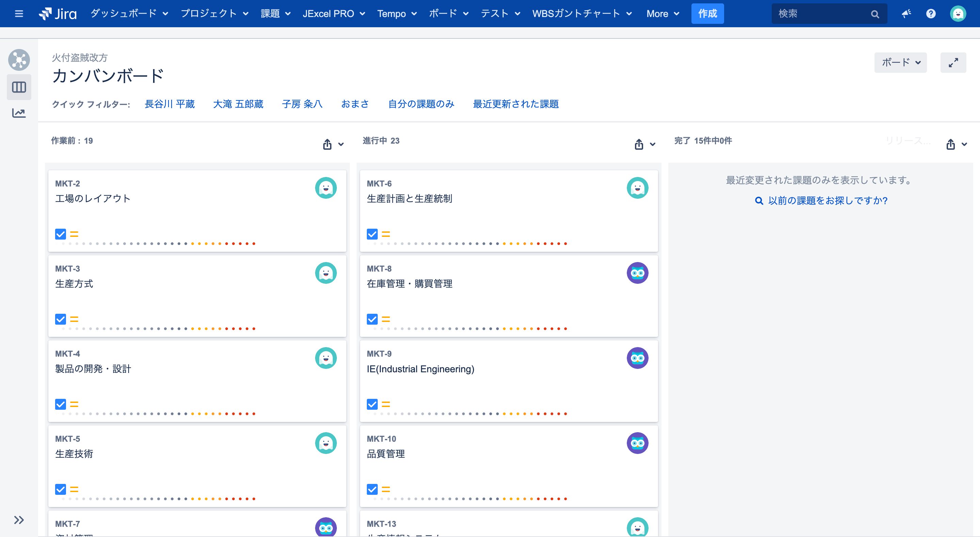Screen dimensions: 980x537
Task: Click task type checkbox icon on MKT-4
Action: [61, 404]
